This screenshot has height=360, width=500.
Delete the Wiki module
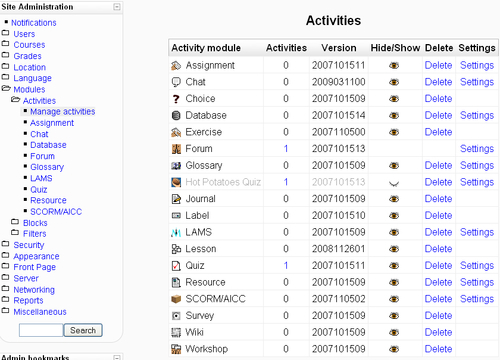coord(438,333)
